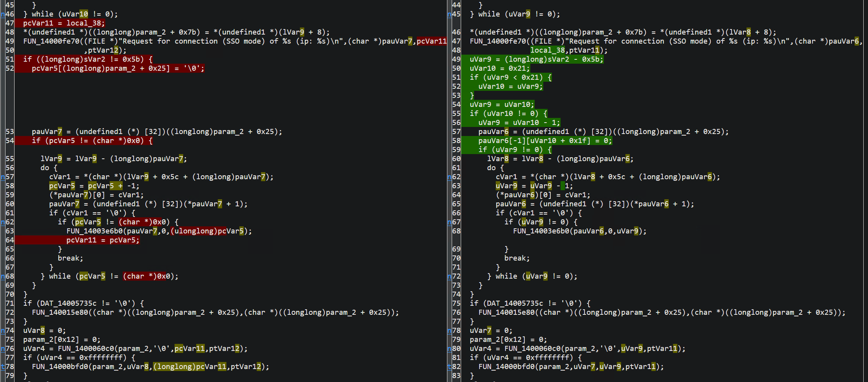Click the 'n' marker beside right line 80
Screen dimensions: 868x382
point(449,349)
